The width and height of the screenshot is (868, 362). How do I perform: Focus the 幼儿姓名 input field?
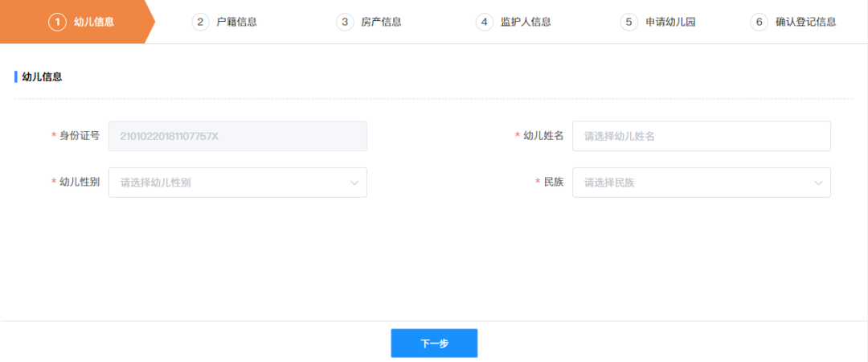click(701, 136)
